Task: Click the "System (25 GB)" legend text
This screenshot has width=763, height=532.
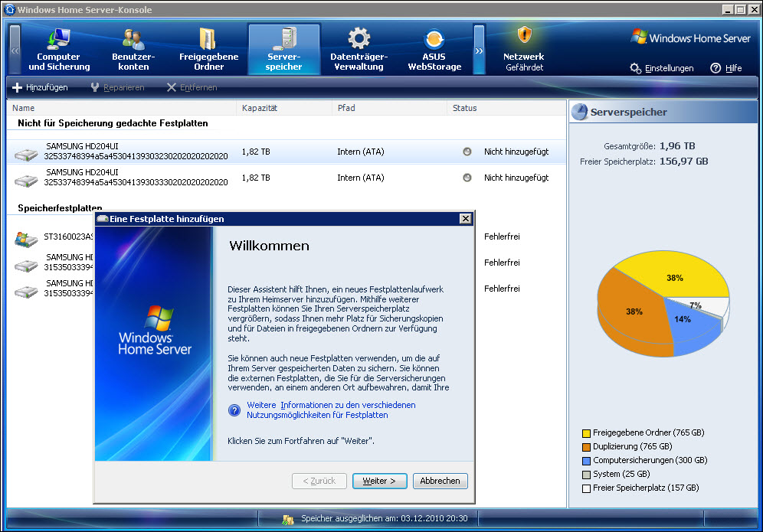Action: 621,474
